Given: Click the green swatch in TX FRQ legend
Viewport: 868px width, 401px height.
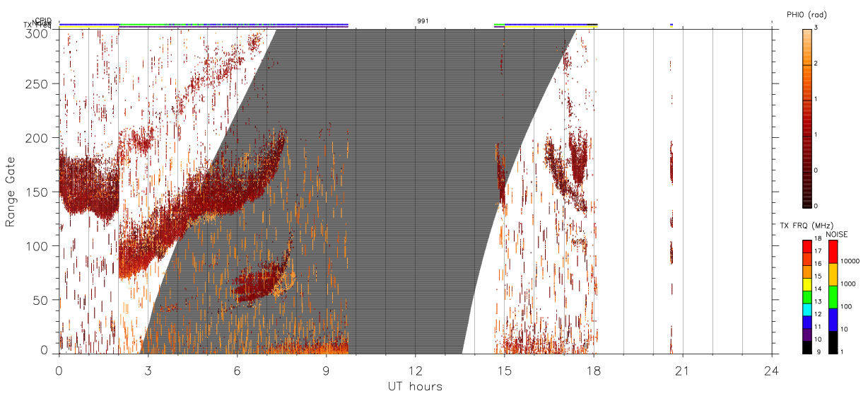Looking at the screenshot, I should pyautogui.click(x=807, y=297).
